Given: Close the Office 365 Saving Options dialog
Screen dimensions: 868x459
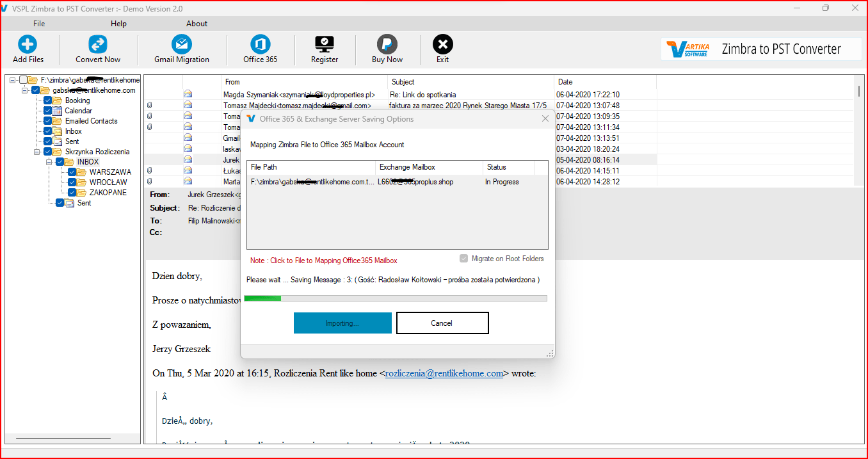Looking at the screenshot, I should [545, 119].
